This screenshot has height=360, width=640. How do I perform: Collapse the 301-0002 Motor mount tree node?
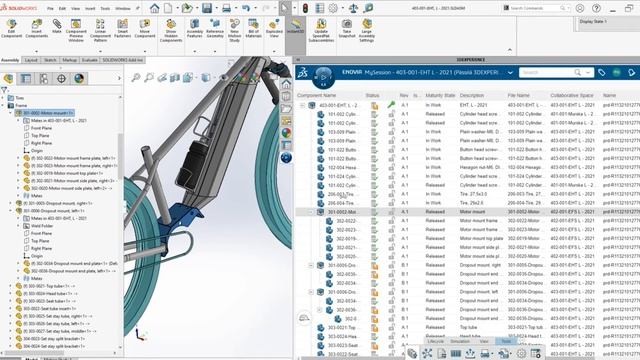(11, 113)
